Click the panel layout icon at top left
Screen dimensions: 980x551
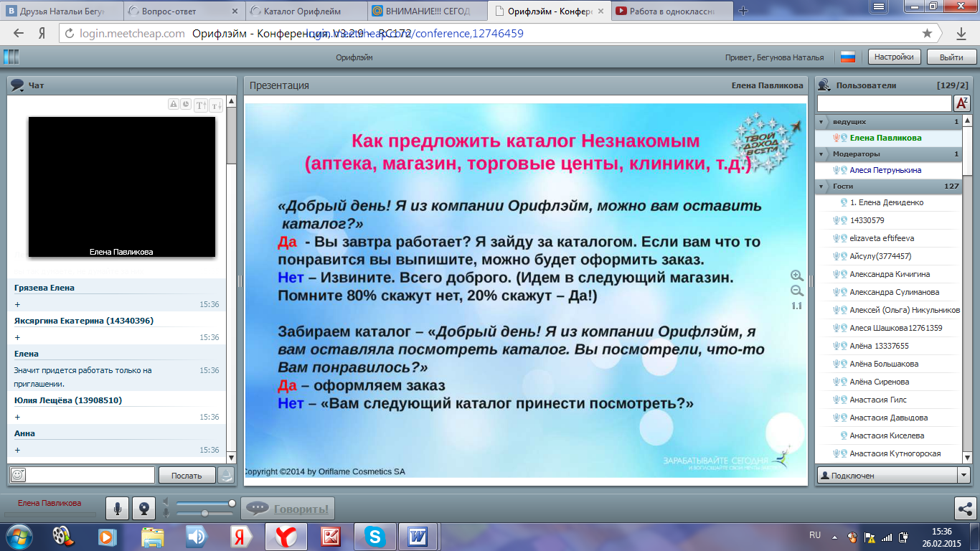(11, 57)
